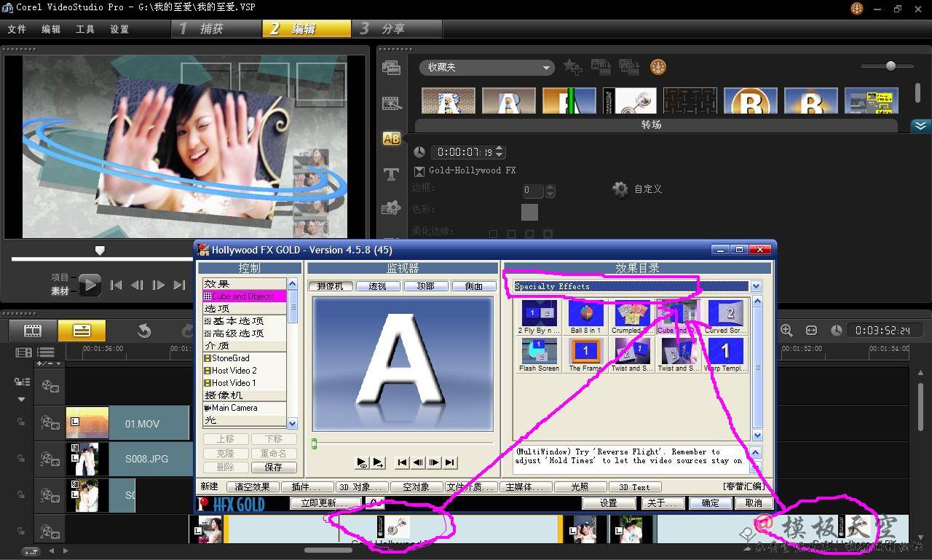
Task: Toggle the top video track visibility
Action: coord(49,386)
